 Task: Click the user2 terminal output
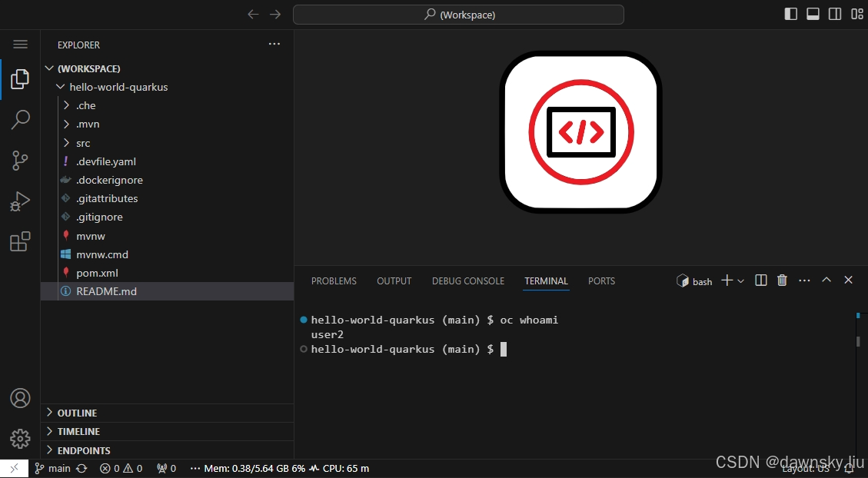328,335
